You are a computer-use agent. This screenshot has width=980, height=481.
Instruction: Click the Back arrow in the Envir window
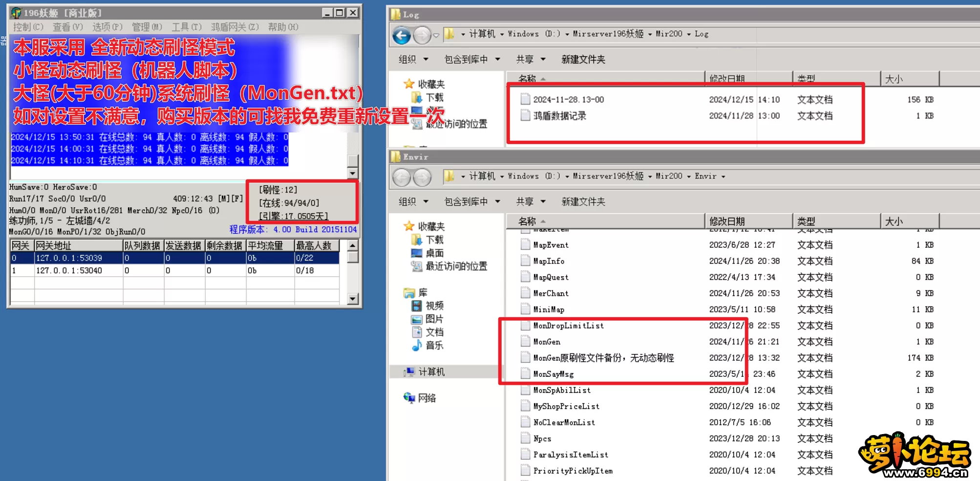402,177
